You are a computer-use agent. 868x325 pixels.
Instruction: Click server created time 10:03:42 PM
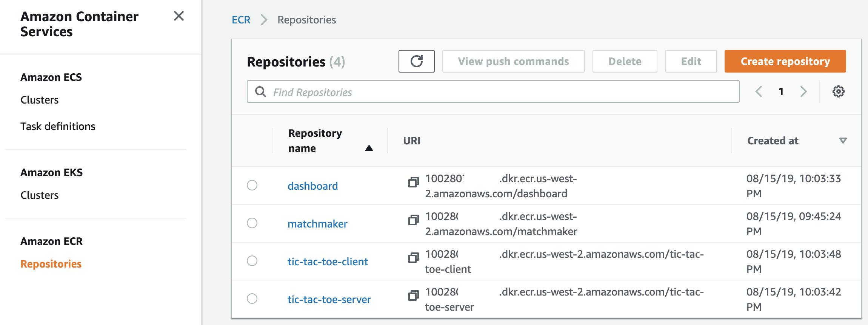click(794, 299)
